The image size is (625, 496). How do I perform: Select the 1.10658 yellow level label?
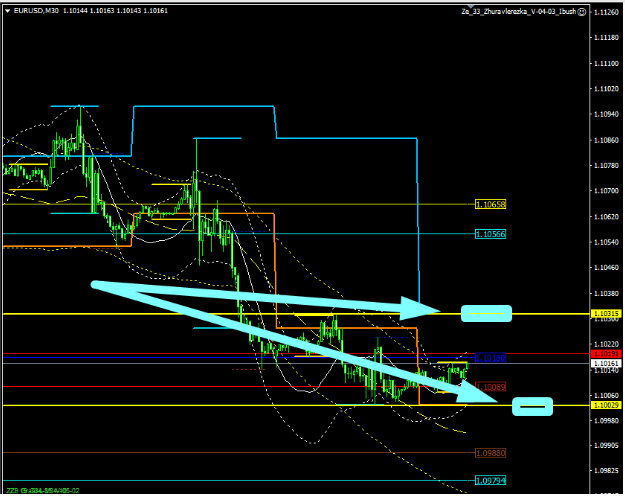coord(491,204)
